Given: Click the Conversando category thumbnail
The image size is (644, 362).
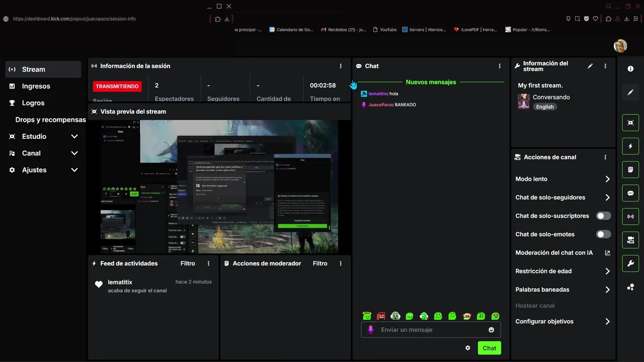Looking at the screenshot, I should (x=524, y=101).
